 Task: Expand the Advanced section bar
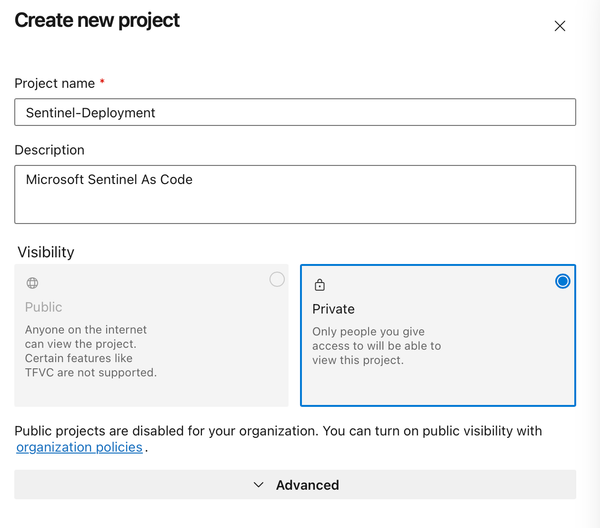click(x=295, y=485)
